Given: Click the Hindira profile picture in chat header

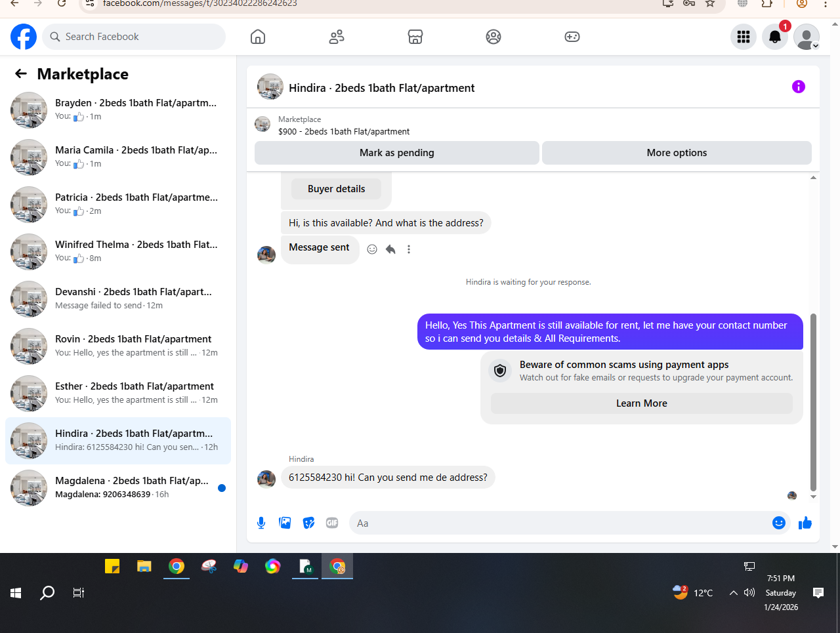Looking at the screenshot, I should tap(270, 87).
